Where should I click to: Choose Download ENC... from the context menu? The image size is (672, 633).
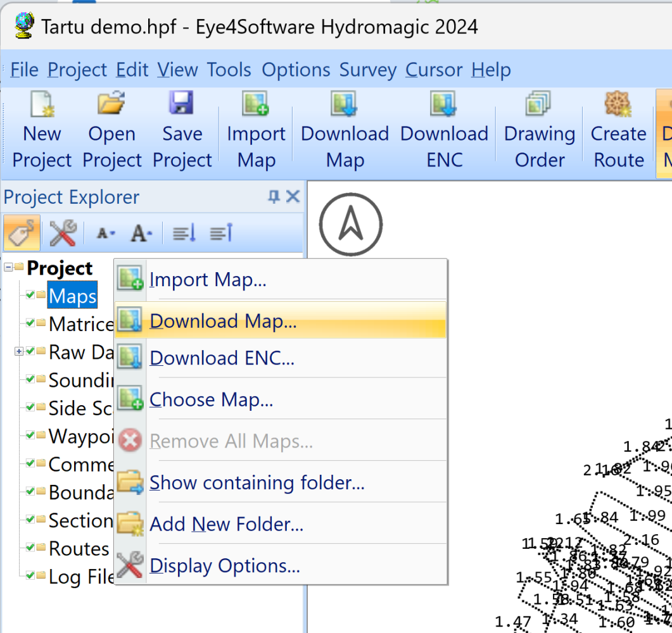pyautogui.click(x=281, y=358)
